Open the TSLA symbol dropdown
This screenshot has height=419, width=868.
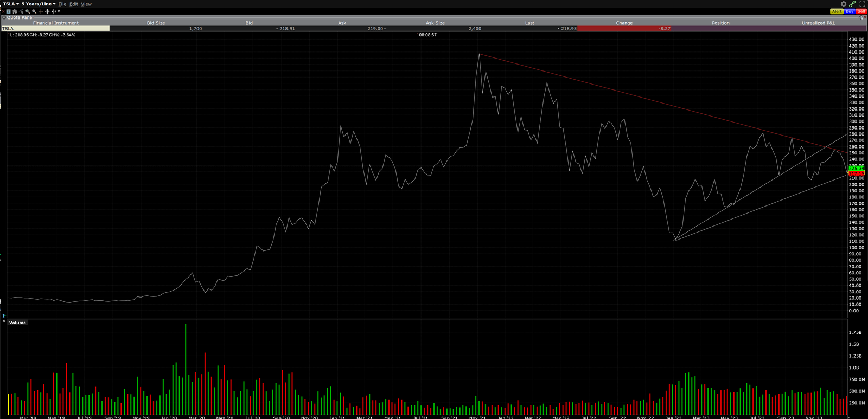click(x=11, y=4)
